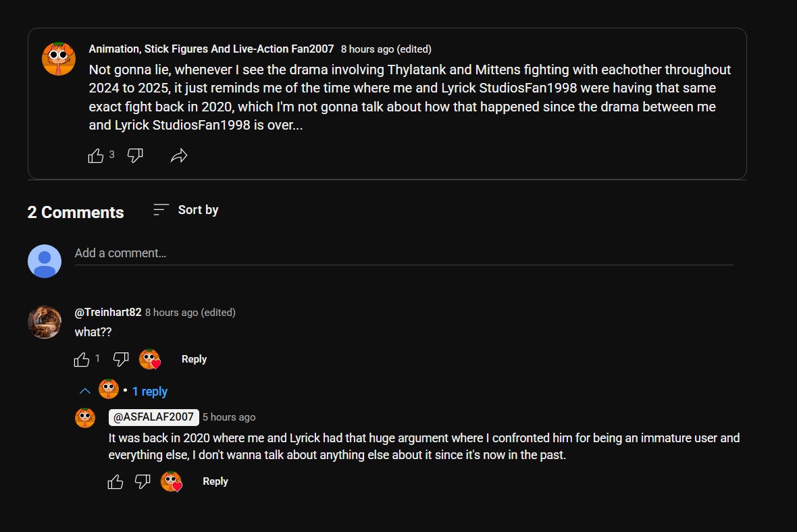797x532 pixels.
Task: Like the reply from @ASFALAF2007
Action: point(115,481)
